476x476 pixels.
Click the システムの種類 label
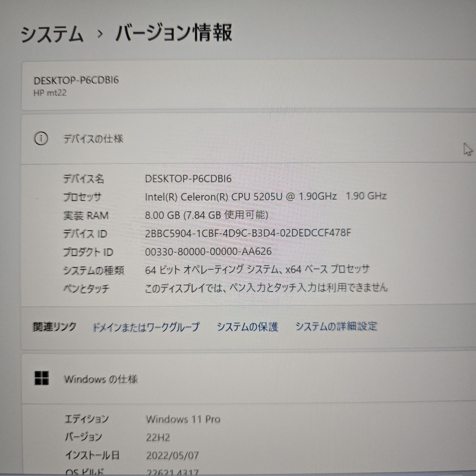coord(94,270)
